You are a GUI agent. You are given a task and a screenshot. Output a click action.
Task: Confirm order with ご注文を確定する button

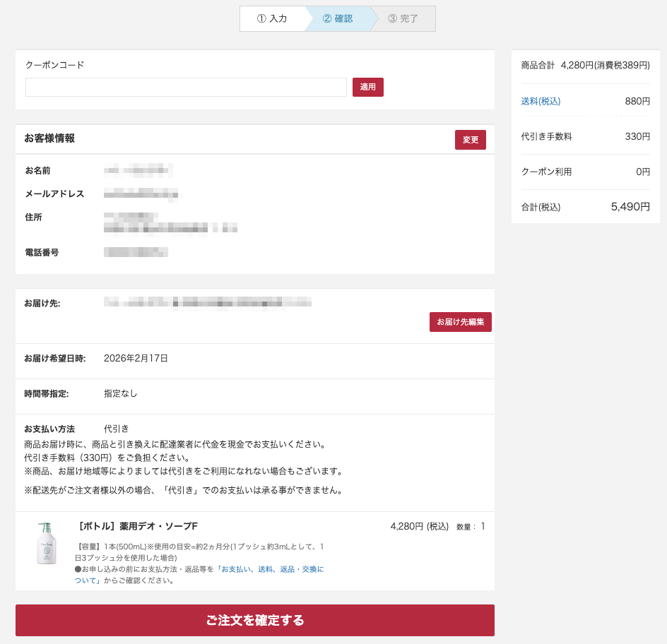255,620
